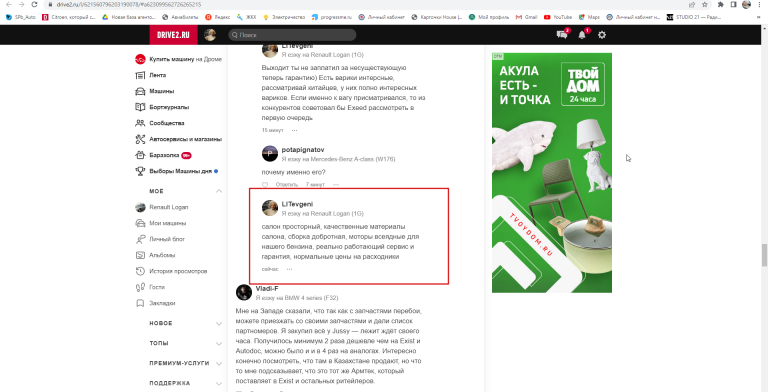768x392 pixels.
Task: Open the Твой Дом advertisement banner
Action: [552, 172]
